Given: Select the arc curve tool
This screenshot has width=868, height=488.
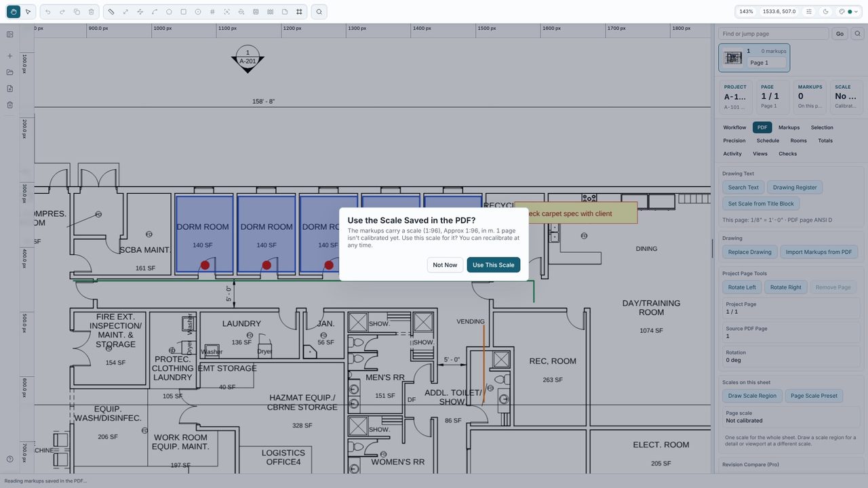Looking at the screenshot, I should [155, 12].
